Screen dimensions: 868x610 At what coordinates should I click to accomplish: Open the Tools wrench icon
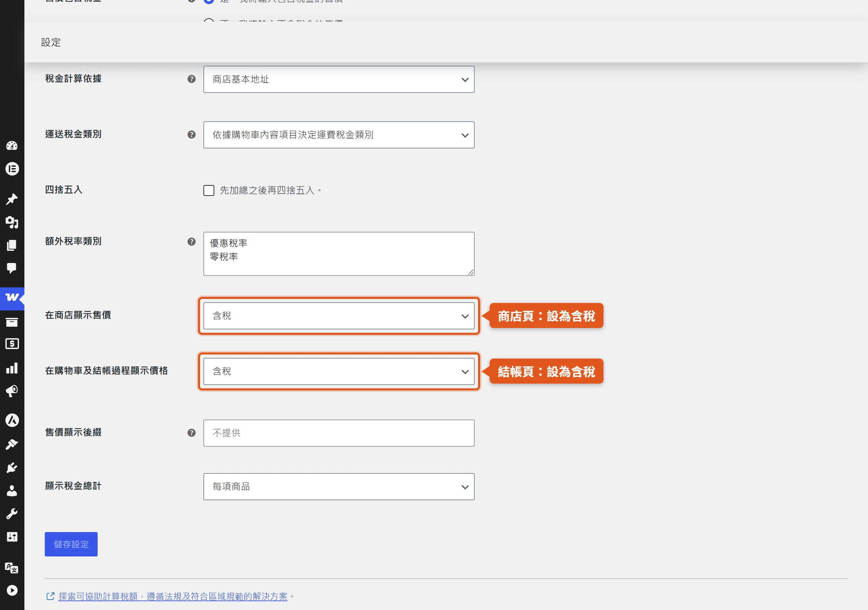[12, 514]
